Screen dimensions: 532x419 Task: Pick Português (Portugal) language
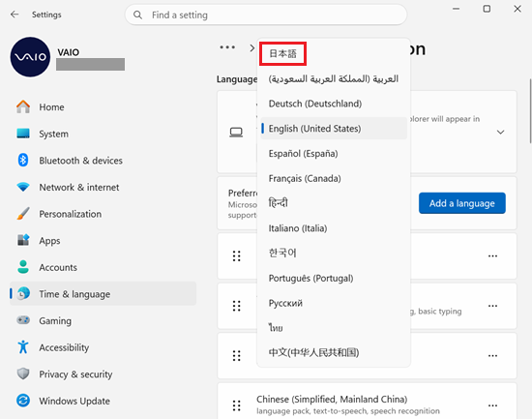point(334,278)
